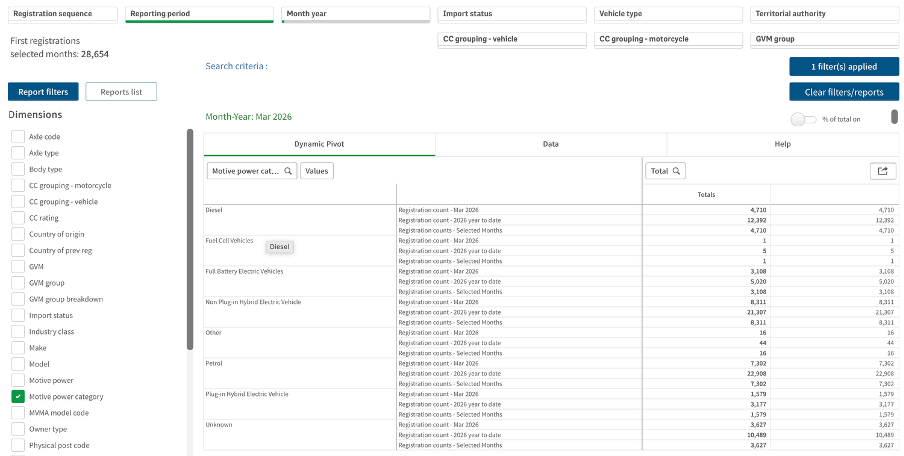Open CC grouping - motorcycle top filter

click(x=668, y=40)
